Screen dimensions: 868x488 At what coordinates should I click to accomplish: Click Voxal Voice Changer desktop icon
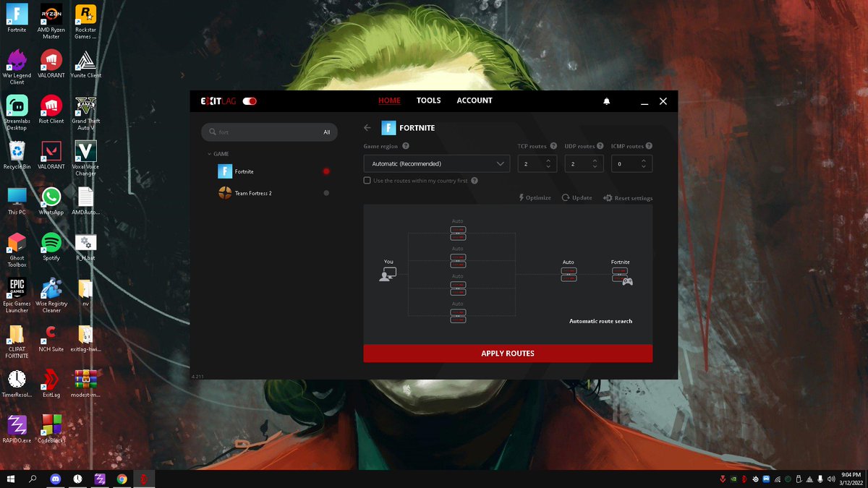85,158
